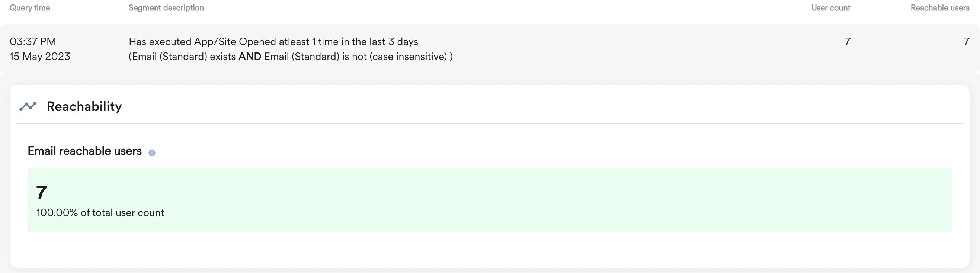Click the User count value of 7
Screen dimensions: 980x273
click(847, 41)
